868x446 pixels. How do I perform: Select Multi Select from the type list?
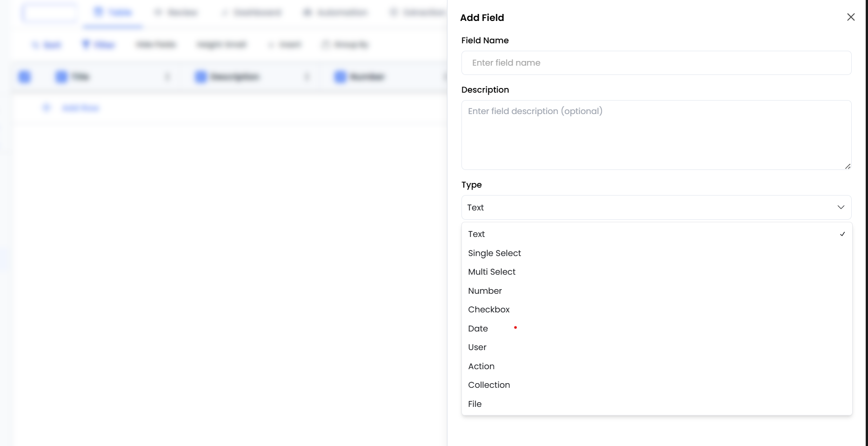pyautogui.click(x=492, y=271)
